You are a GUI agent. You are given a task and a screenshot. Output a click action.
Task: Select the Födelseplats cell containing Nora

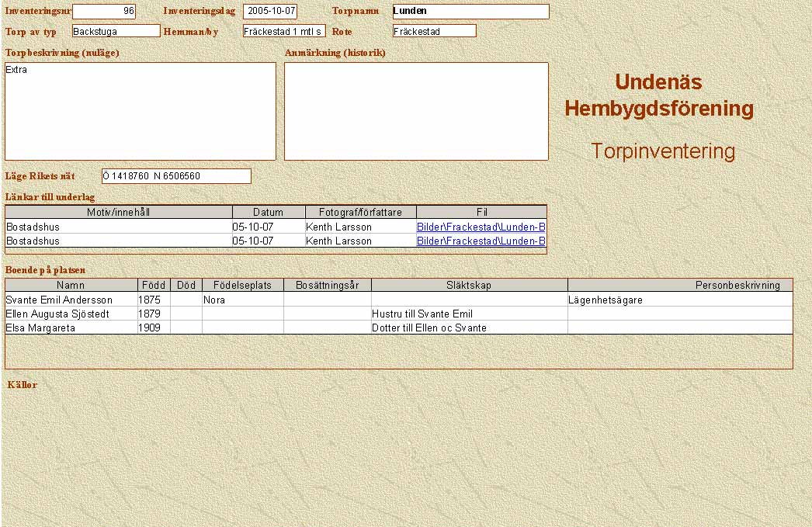point(242,300)
